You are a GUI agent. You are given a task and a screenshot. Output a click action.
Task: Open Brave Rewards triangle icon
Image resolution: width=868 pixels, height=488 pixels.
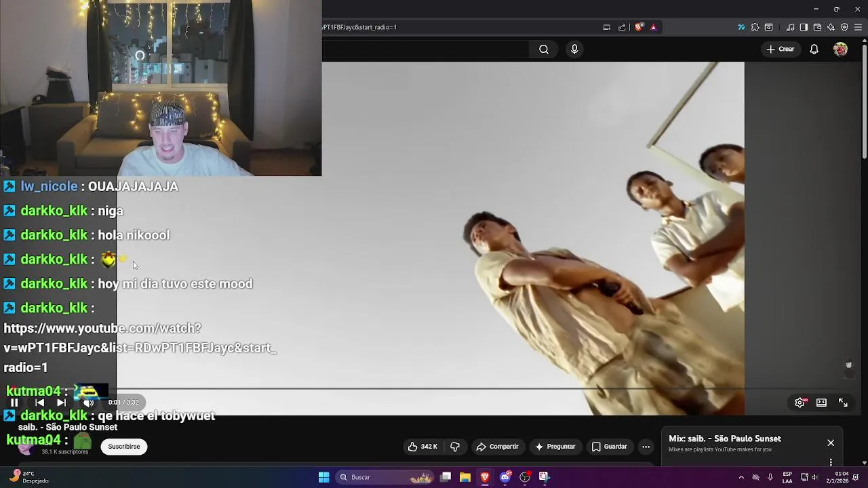pyautogui.click(x=654, y=27)
